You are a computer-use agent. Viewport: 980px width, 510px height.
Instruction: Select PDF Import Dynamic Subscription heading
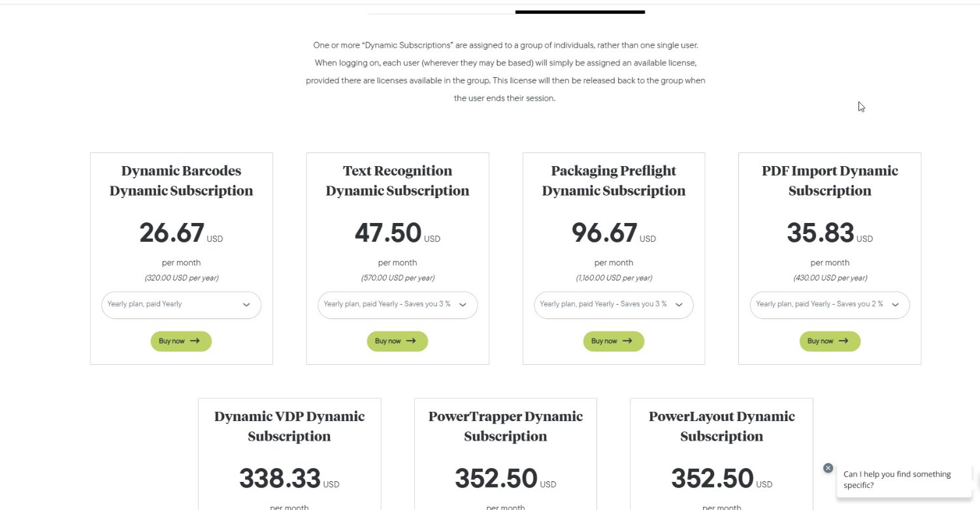pos(830,180)
